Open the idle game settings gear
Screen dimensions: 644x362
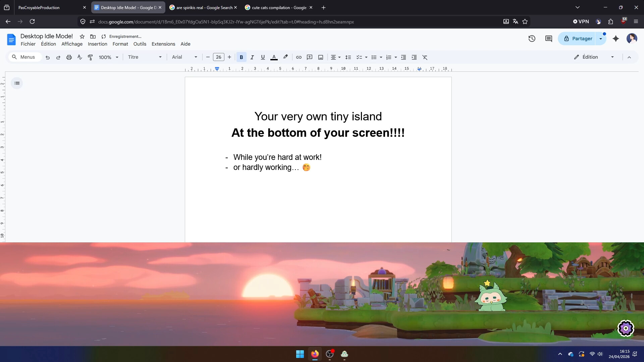(626, 328)
